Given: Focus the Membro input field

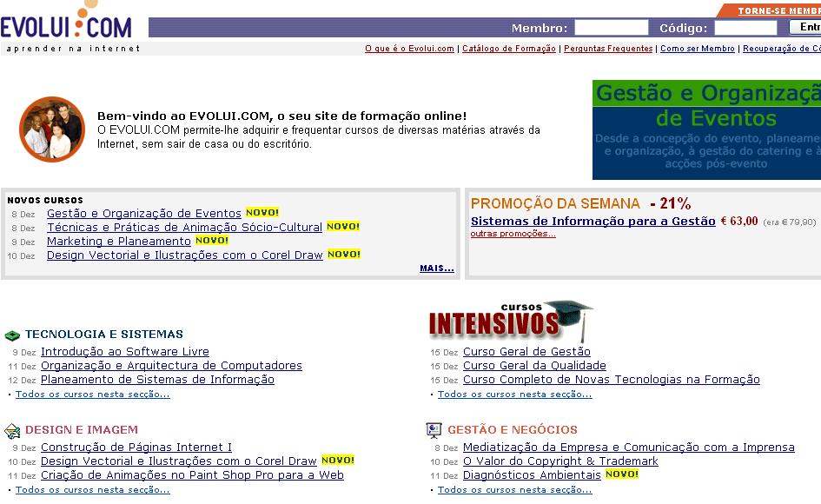Looking at the screenshot, I should pos(611,27).
